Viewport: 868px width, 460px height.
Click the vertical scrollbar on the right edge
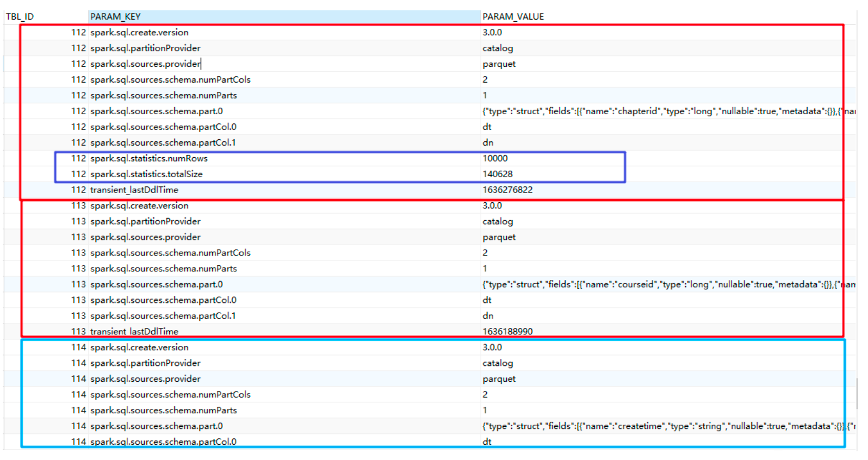pos(858,393)
